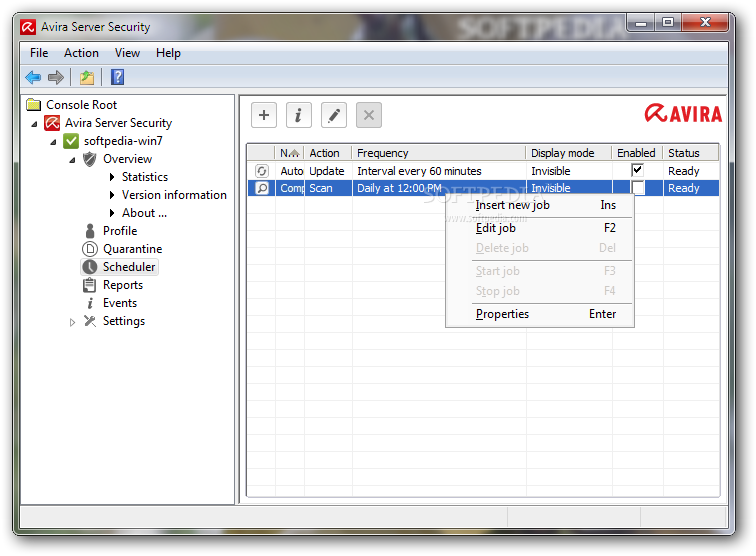
Task: Click the Console Root folder icon
Action: click(x=34, y=105)
